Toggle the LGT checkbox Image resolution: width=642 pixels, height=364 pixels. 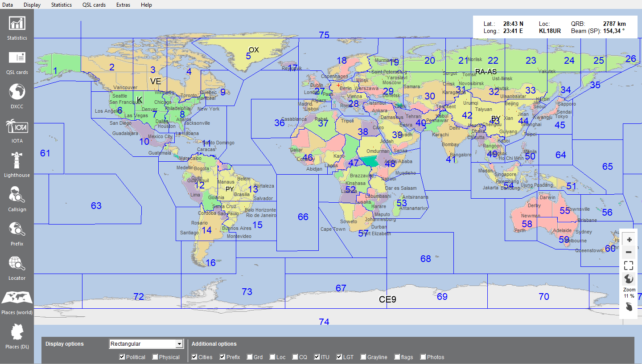(339, 357)
